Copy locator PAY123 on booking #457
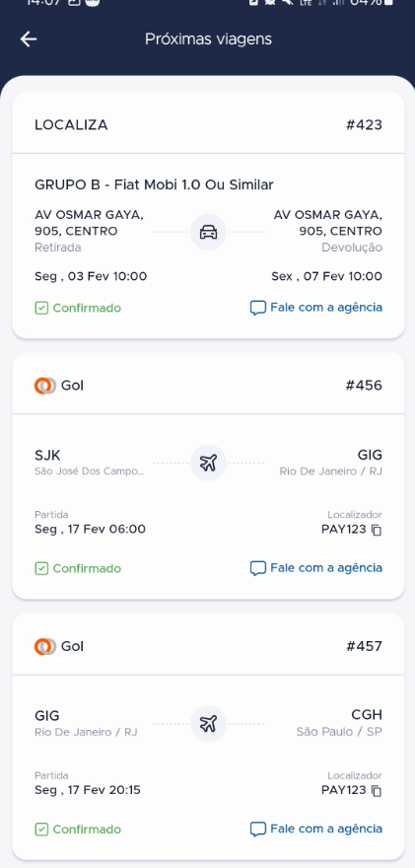 [x=377, y=791]
